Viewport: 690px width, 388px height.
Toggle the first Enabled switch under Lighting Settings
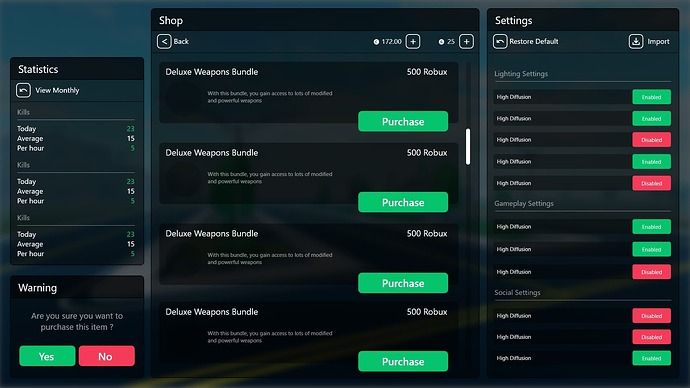click(x=651, y=97)
